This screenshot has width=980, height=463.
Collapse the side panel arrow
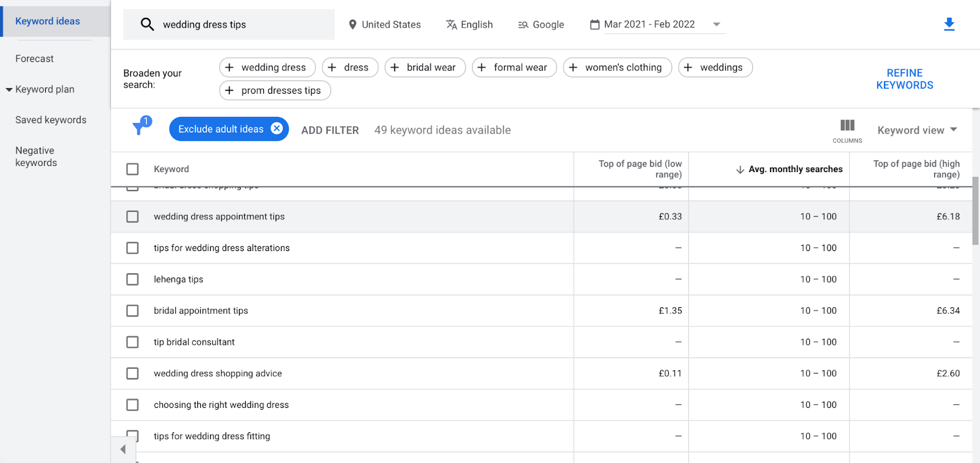click(123, 450)
